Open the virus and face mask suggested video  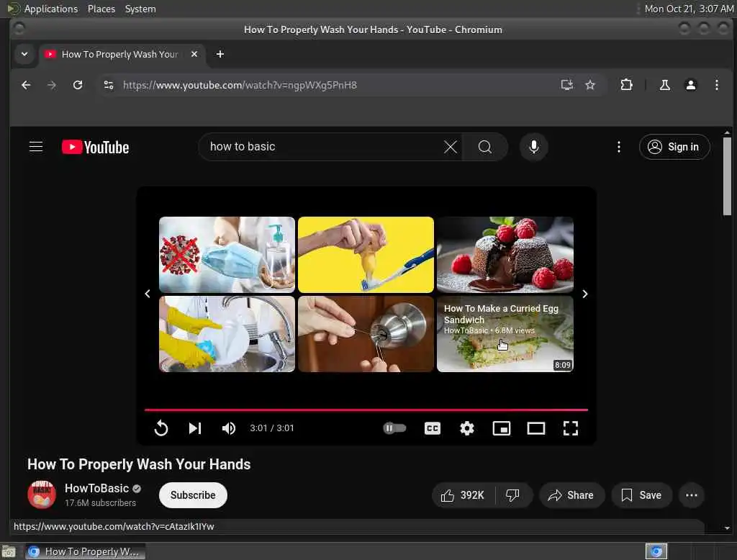pos(227,254)
